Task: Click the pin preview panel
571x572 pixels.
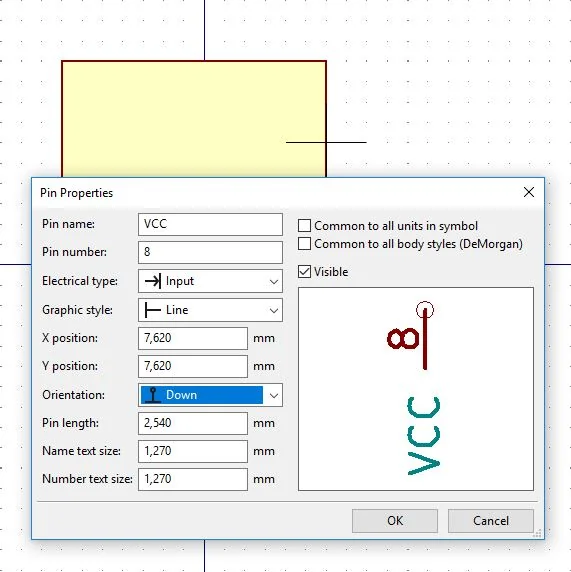Action: tap(416, 389)
